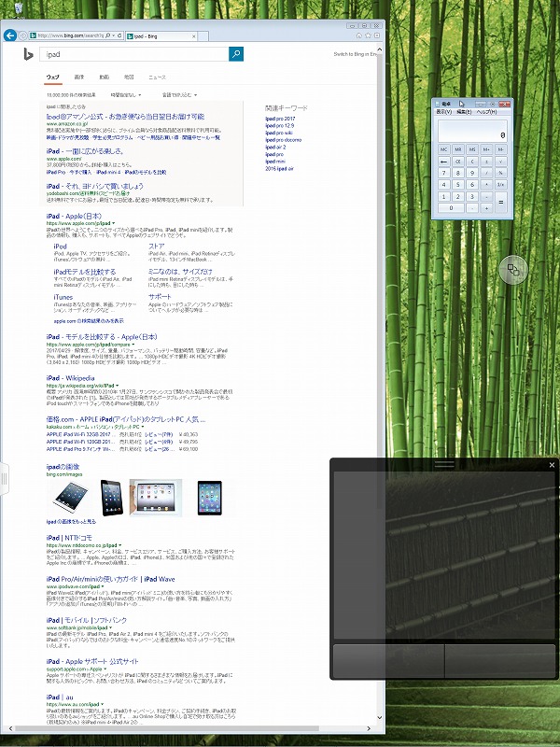Click the calculator multiply key
The image size is (560, 747).
click(486, 184)
